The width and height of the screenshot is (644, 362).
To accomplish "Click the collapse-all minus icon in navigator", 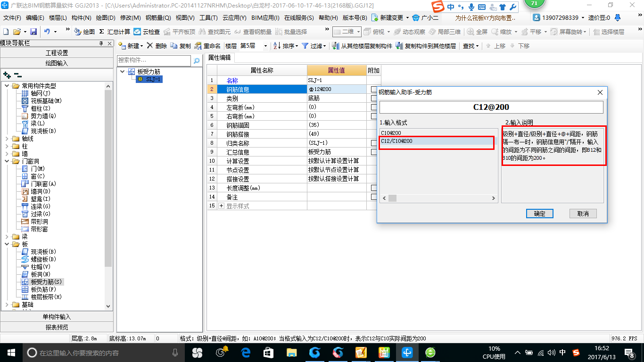I will (18, 74).
